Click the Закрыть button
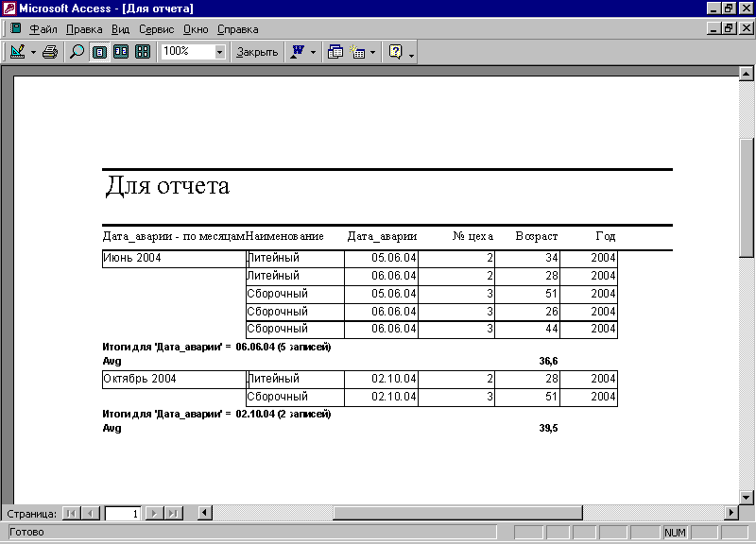Image resolution: width=756 pixels, height=544 pixels. pyautogui.click(x=257, y=52)
